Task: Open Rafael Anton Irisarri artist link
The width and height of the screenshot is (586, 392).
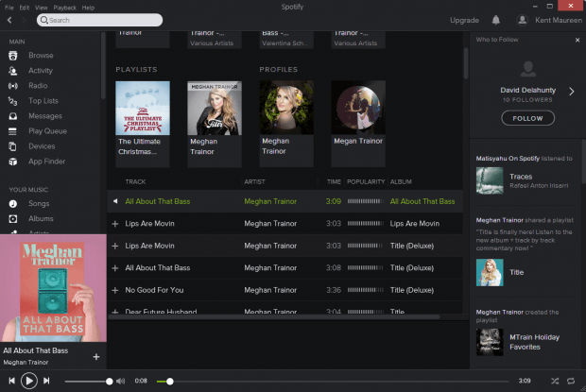Action: point(539,185)
